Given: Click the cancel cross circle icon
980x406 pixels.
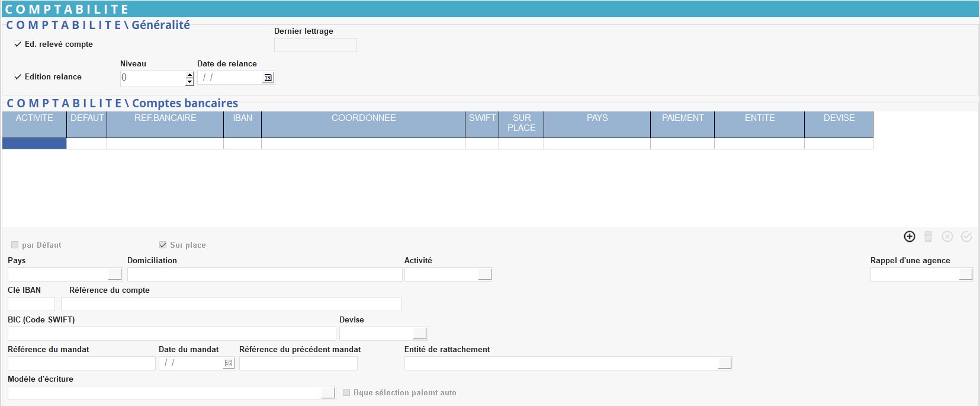Looking at the screenshot, I should click(x=947, y=236).
